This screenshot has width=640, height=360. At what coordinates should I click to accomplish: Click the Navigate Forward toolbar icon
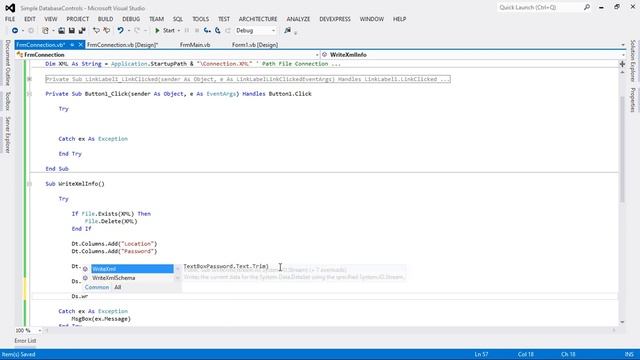coord(31,31)
